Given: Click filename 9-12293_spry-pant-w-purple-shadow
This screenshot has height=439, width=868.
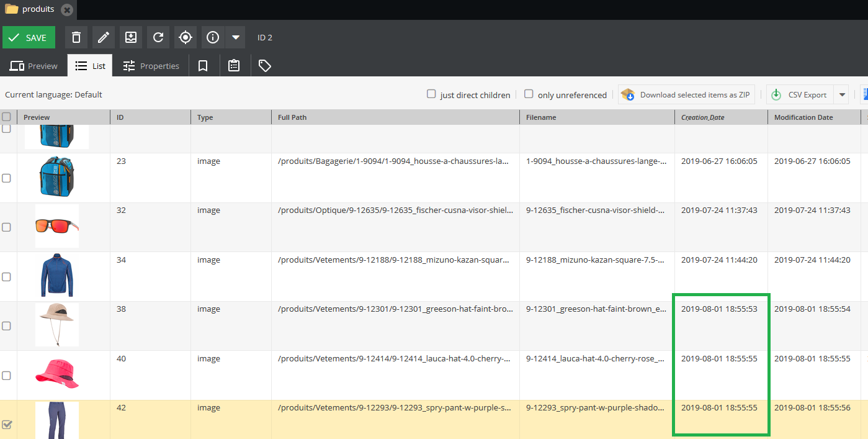Looking at the screenshot, I should coord(596,407).
